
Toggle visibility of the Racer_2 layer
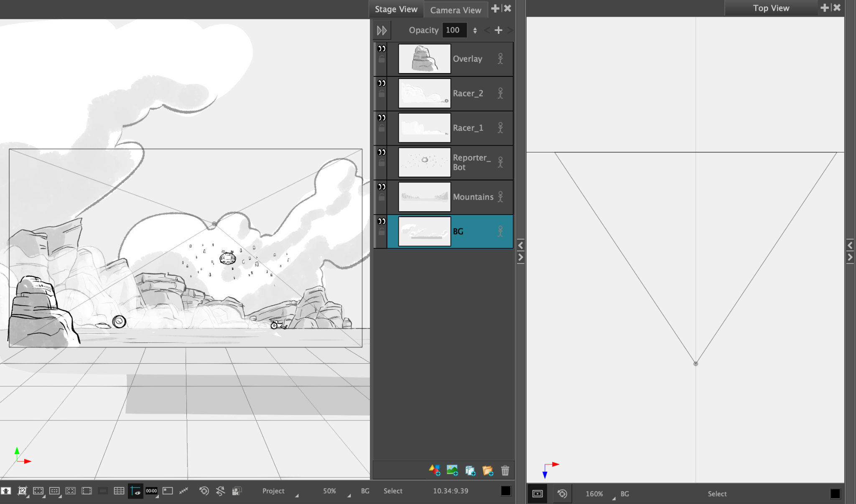(382, 83)
